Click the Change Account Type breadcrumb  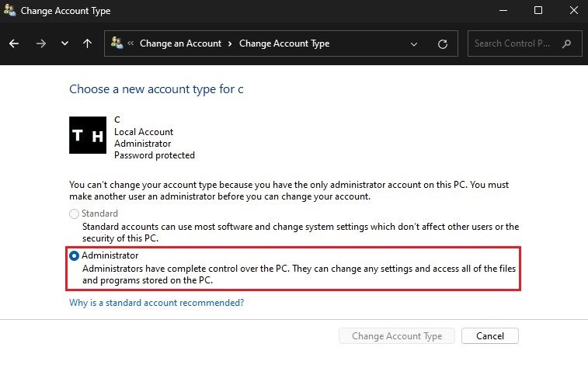(x=284, y=43)
